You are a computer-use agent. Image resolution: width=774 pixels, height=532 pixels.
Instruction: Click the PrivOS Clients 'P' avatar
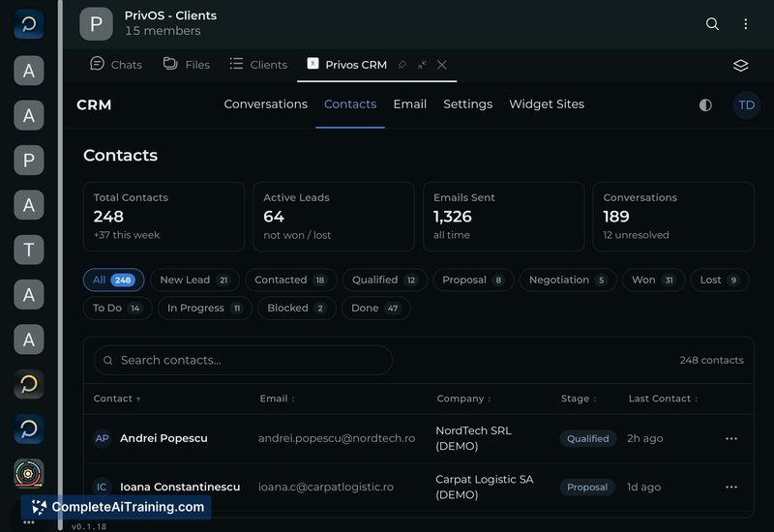(96, 23)
